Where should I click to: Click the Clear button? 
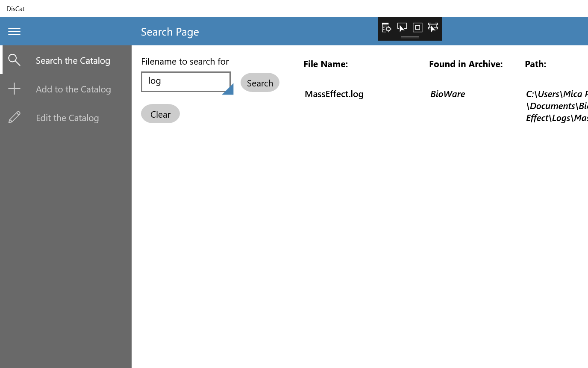[x=160, y=114]
